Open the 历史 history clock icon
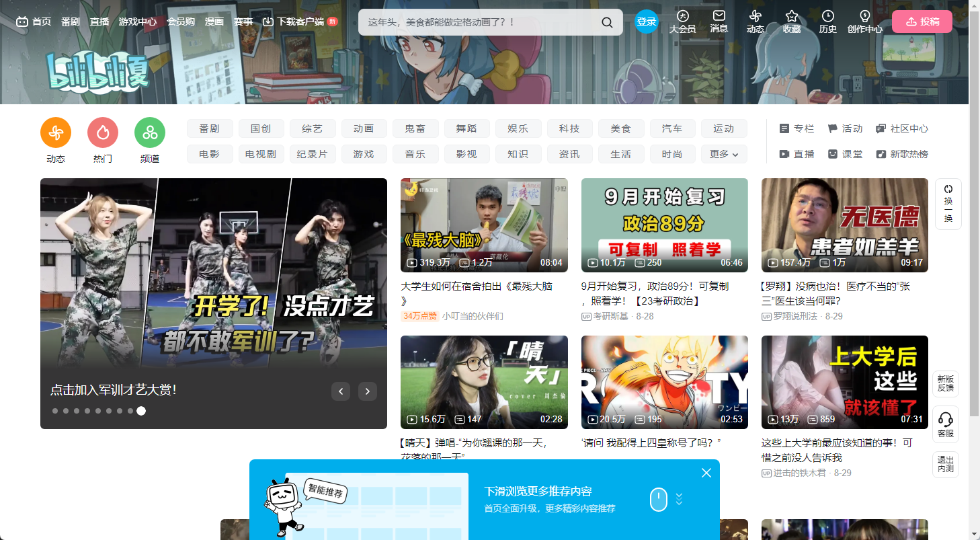 point(828,22)
